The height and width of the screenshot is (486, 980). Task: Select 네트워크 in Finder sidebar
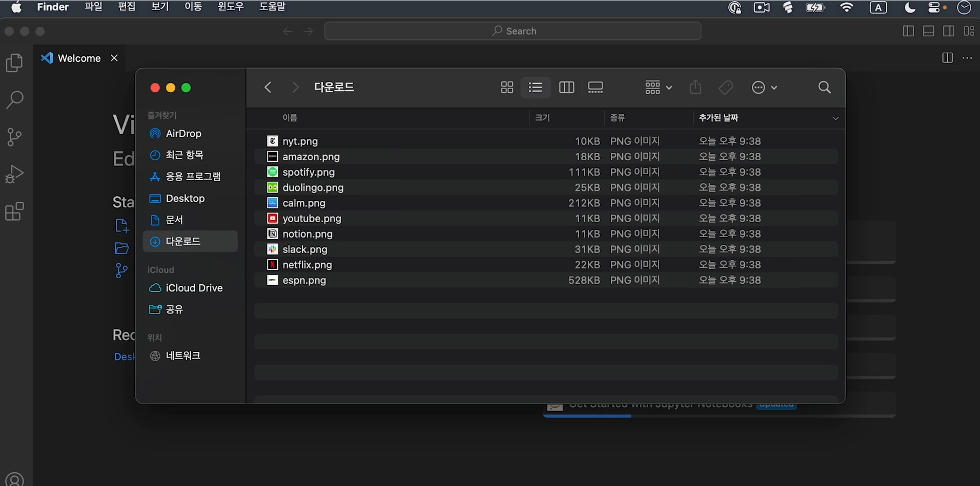pyautogui.click(x=190, y=356)
